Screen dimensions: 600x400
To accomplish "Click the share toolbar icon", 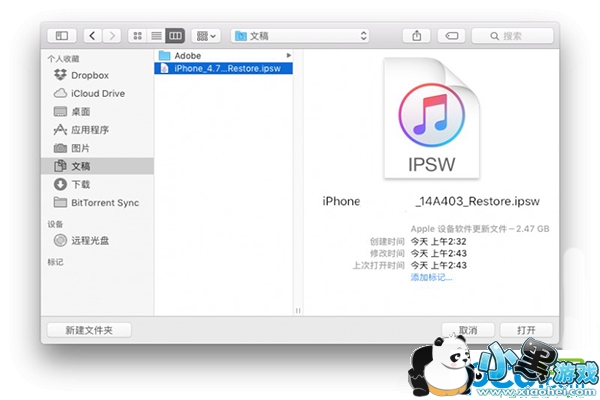I will pyautogui.click(x=417, y=36).
